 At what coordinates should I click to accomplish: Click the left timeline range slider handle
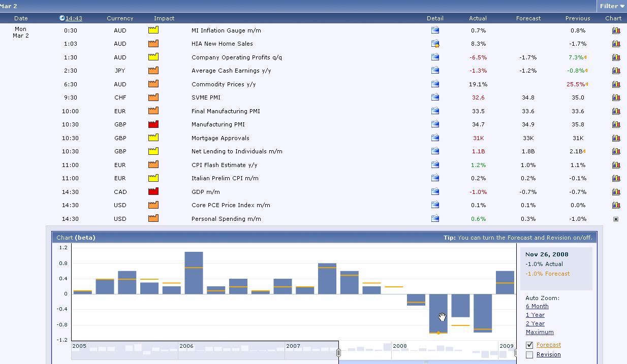coord(338,352)
